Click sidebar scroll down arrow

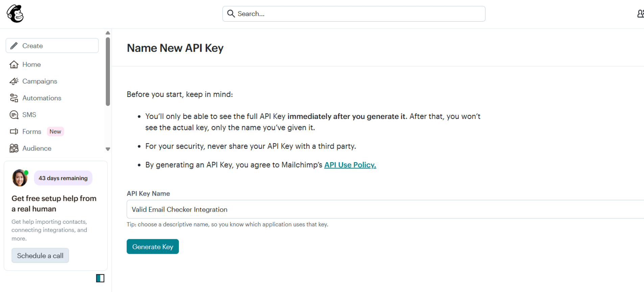click(108, 149)
